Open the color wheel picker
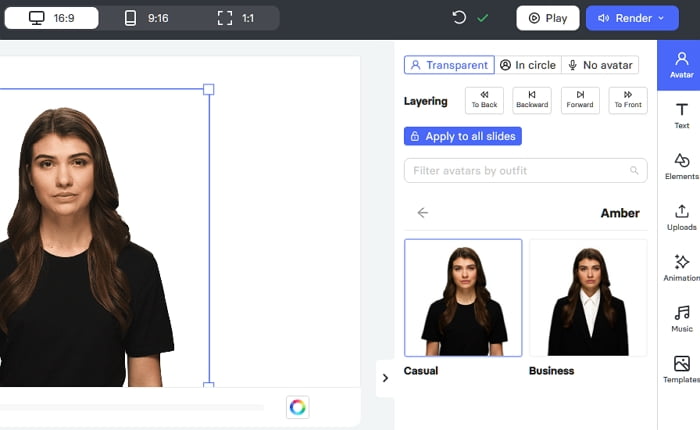 click(297, 407)
